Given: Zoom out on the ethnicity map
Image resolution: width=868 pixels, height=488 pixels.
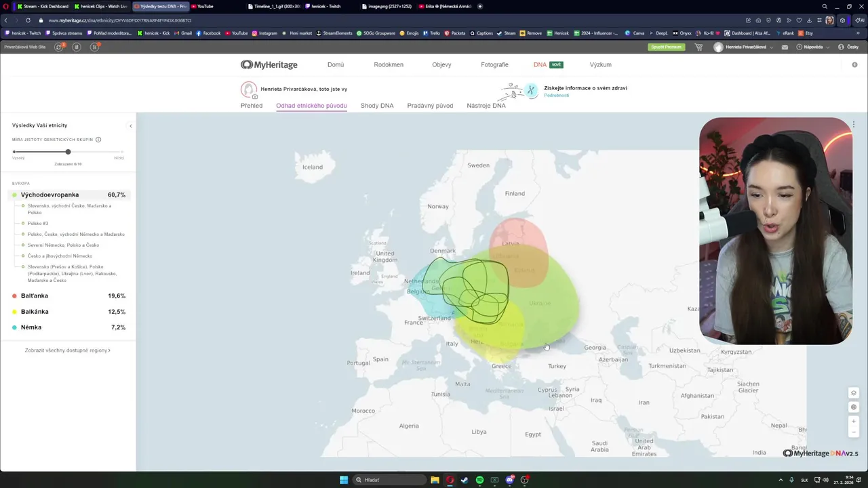Looking at the screenshot, I should (x=854, y=432).
